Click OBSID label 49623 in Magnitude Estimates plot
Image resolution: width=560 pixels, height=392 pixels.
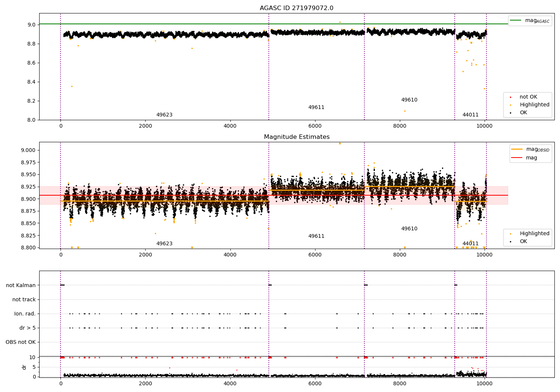(x=164, y=244)
